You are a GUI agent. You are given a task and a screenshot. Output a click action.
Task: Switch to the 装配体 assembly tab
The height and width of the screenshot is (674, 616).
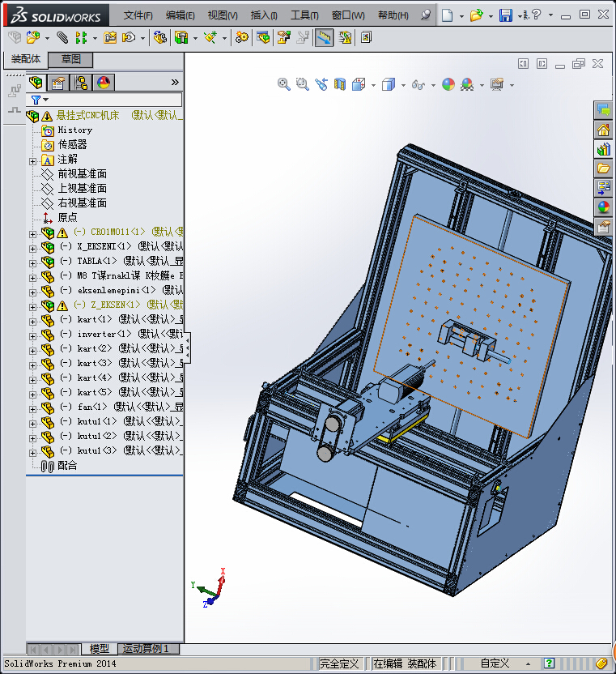pyautogui.click(x=26, y=59)
